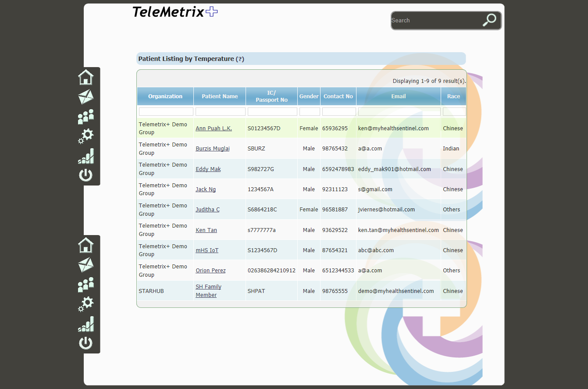
Task: Open the envelope messages icon in the upper sidebar
Action: pos(86,97)
